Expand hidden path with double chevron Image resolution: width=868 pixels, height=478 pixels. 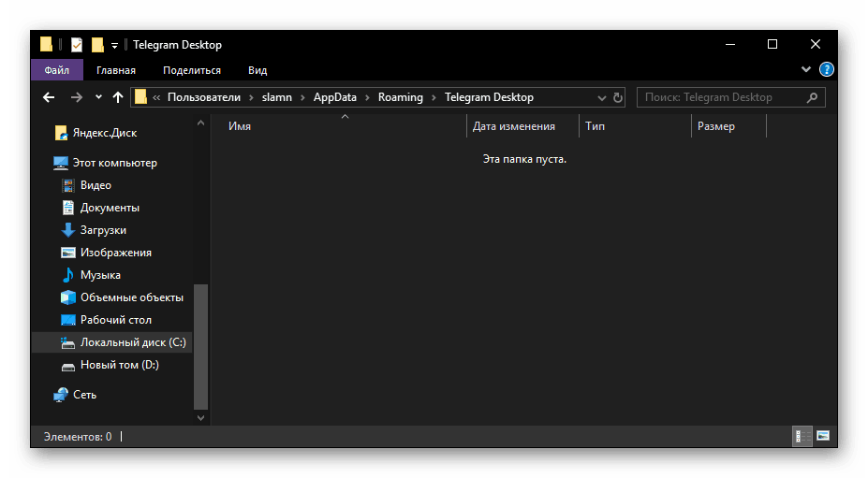pyautogui.click(x=156, y=98)
